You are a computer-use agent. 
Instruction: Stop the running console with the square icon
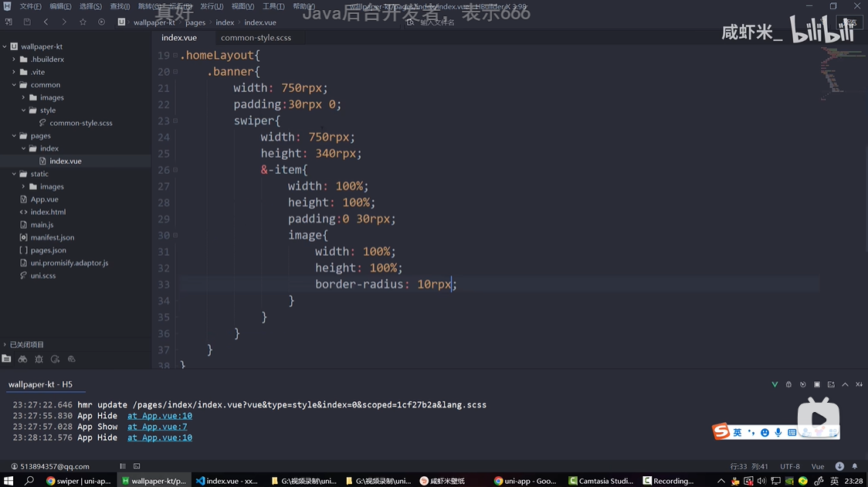tap(816, 384)
